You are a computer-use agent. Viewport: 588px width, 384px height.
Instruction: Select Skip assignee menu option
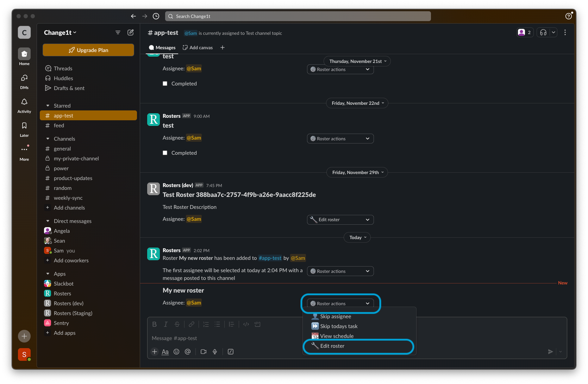359,316
